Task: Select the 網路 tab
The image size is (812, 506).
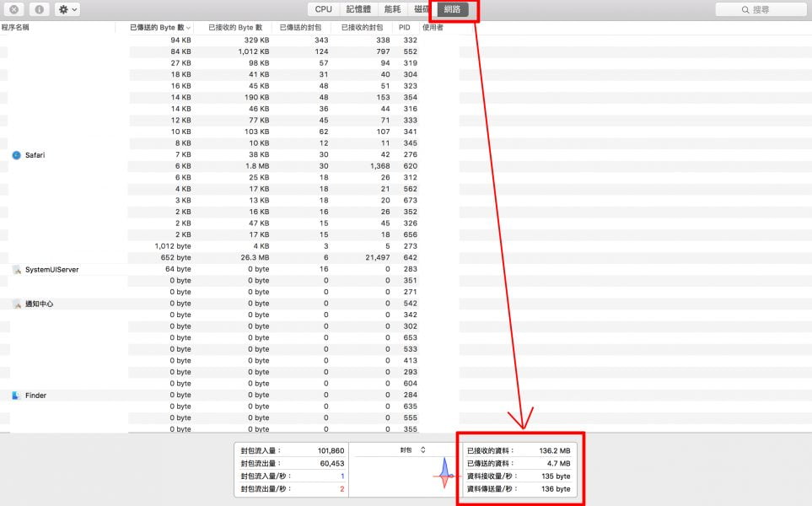Action: pyautogui.click(x=452, y=9)
